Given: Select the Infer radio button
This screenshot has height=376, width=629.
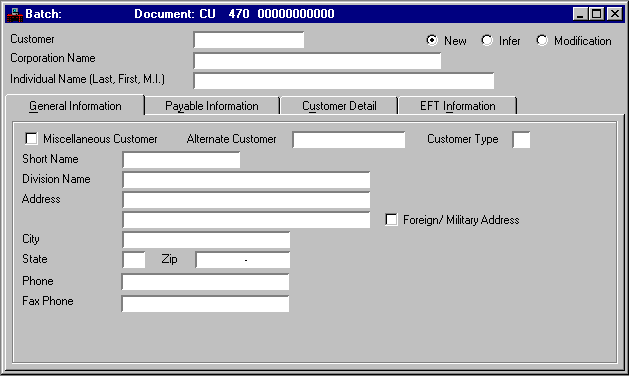Looking at the screenshot, I should (x=487, y=40).
